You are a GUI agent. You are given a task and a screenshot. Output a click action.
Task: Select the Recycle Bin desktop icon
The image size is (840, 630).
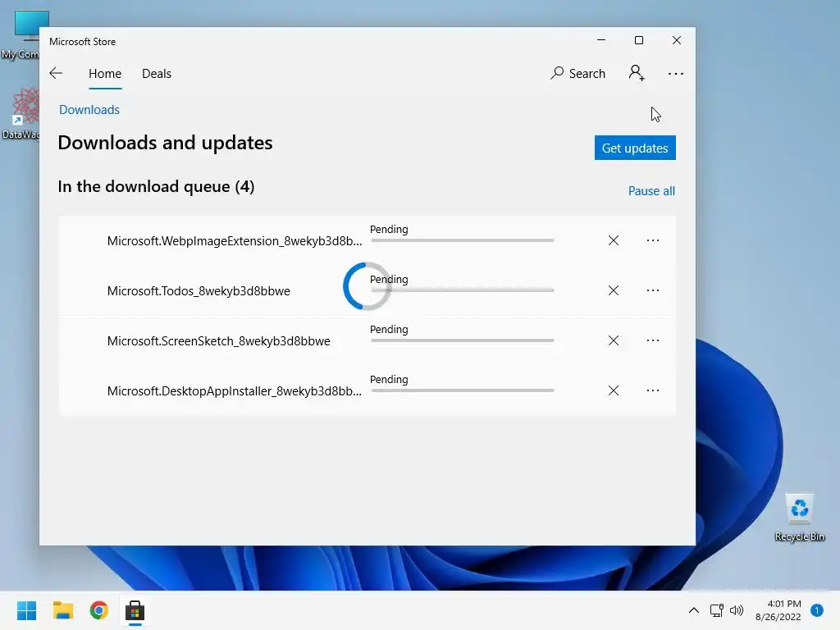click(x=800, y=517)
